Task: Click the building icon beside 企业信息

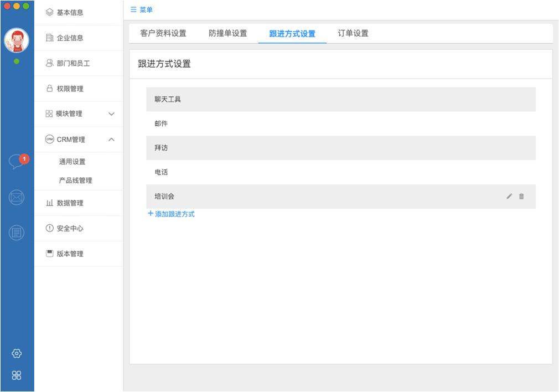Action: point(50,38)
